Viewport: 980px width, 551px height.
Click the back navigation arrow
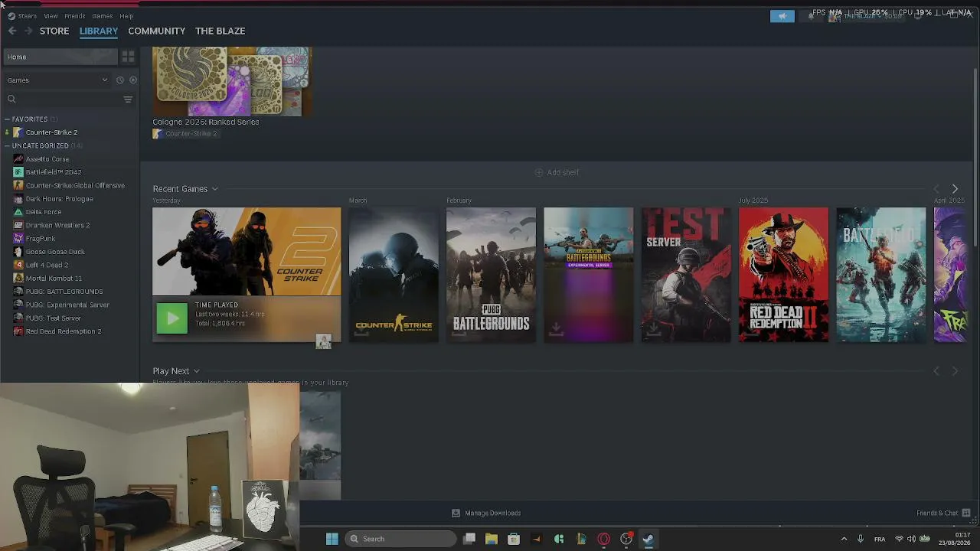tap(12, 31)
